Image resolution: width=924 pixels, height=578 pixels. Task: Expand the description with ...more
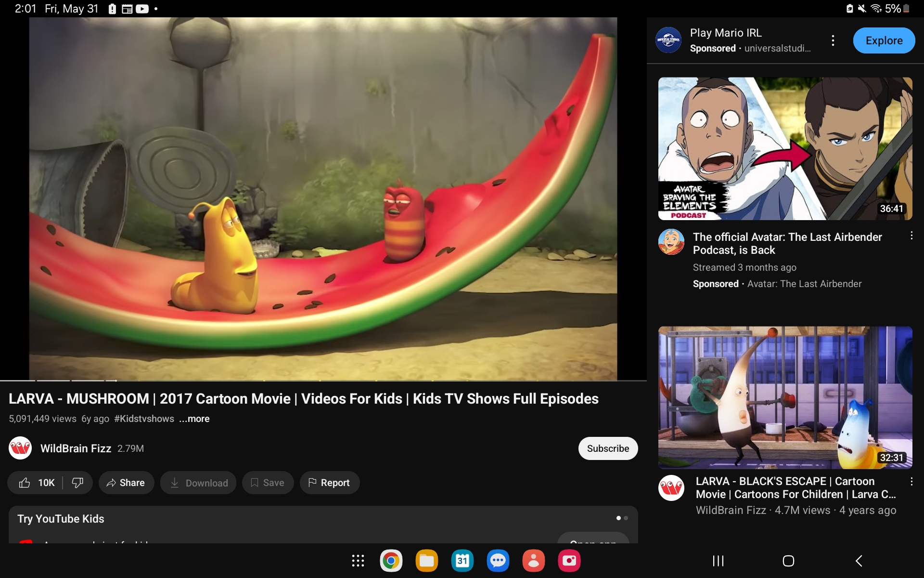coord(194,419)
